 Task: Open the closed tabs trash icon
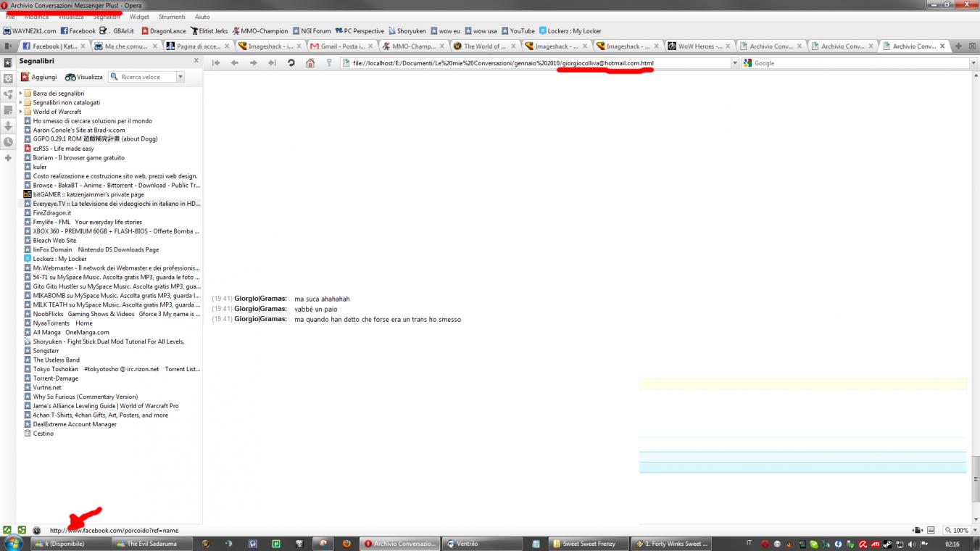tap(971, 46)
